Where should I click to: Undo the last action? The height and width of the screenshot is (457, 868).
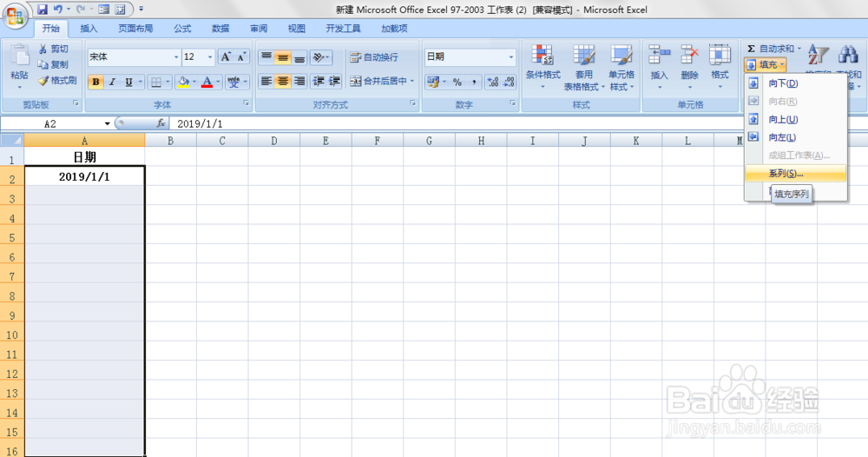[57, 10]
